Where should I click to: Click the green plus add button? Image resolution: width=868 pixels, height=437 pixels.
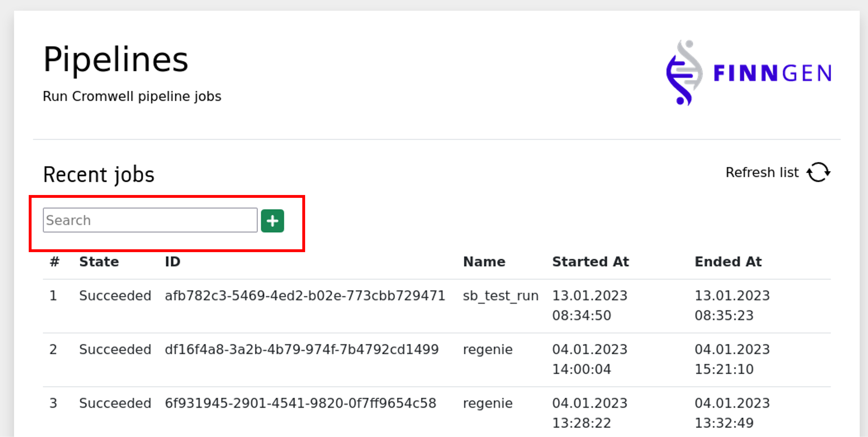click(272, 221)
